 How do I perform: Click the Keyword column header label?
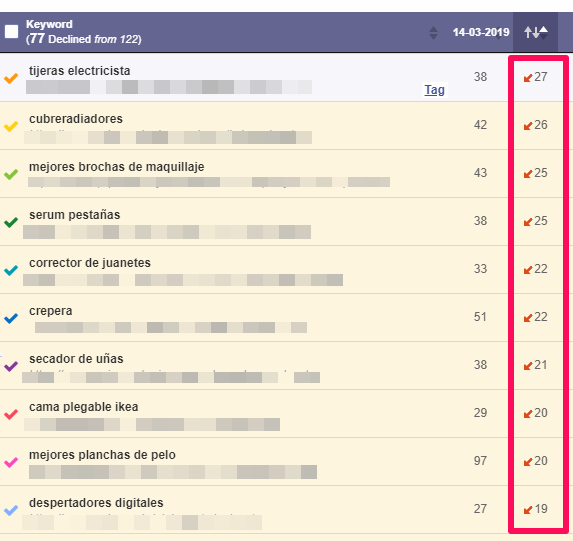(49, 24)
